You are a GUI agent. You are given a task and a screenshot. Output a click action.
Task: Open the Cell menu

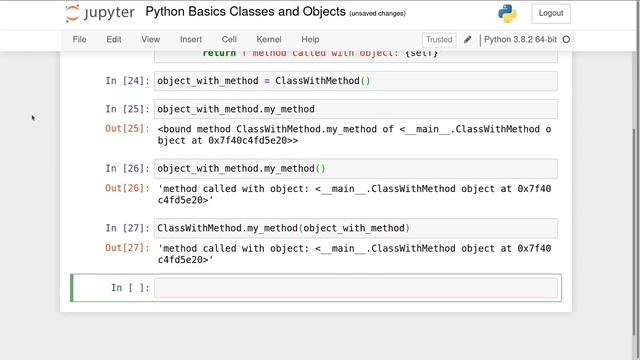click(229, 40)
